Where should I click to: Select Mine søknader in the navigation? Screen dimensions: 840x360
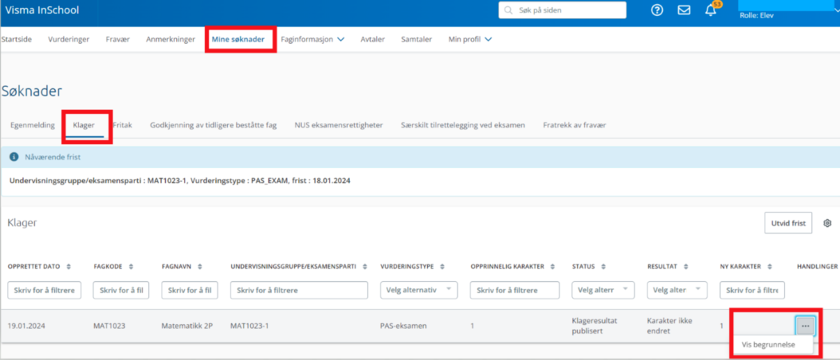pyautogui.click(x=238, y=39)
